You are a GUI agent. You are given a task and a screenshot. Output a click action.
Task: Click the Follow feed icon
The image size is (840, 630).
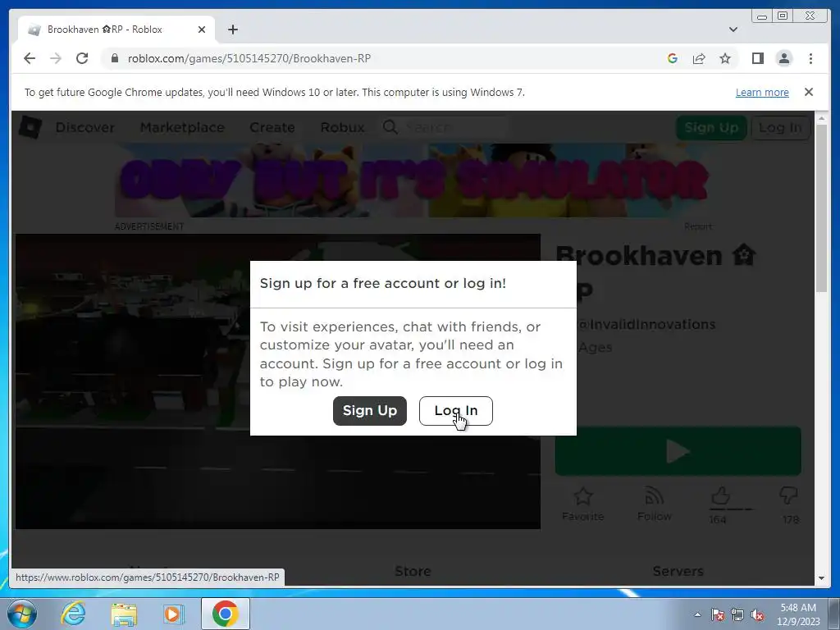[x=654, y=496]
